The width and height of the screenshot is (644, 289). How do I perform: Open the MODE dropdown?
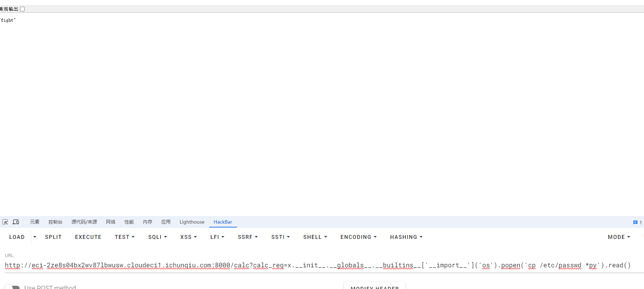point(619,237)
